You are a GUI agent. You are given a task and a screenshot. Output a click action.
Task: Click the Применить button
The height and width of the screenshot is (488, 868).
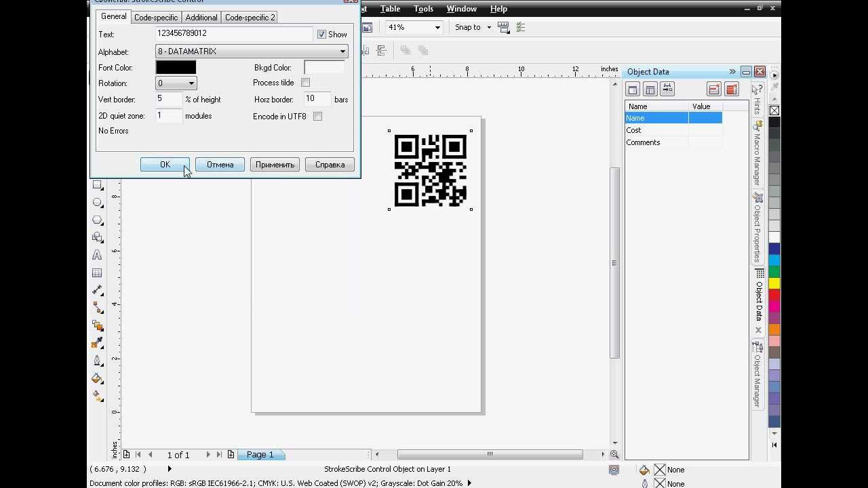tap(275, 165)
